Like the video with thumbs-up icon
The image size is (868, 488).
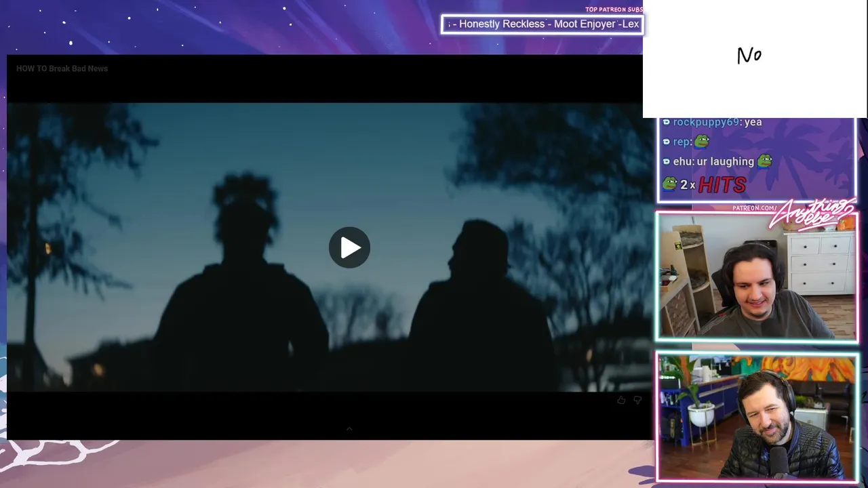click(x=621, y=400)
